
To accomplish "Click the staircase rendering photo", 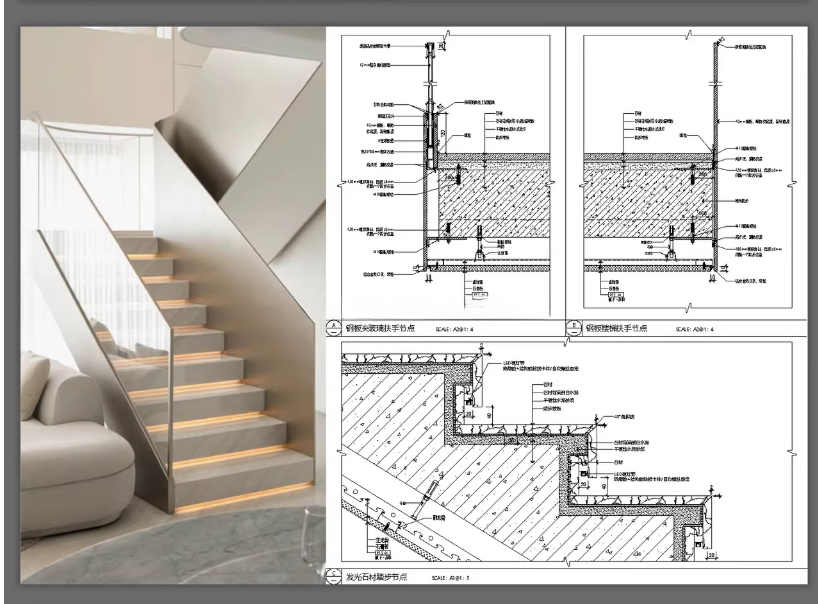I will point(173,305).
